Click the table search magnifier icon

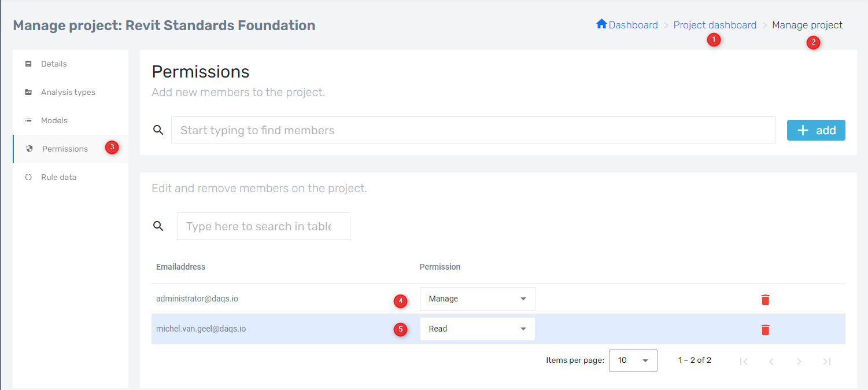click(x=158, y=226)
